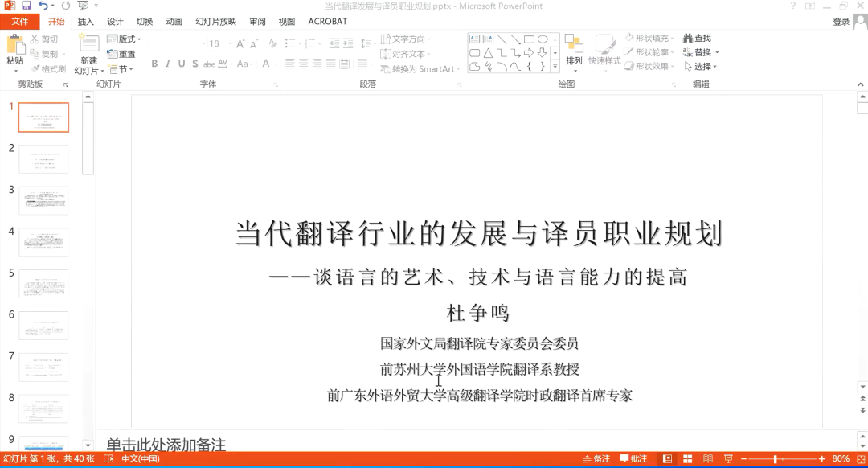The height and width of the screenshot is (468, 868).
Task: Activate Format Painter (格式刷)
Action: click(x=49, y=68)
